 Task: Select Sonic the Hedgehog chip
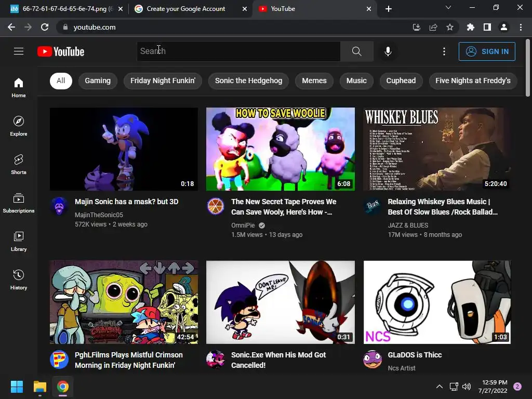pos(249,81)
